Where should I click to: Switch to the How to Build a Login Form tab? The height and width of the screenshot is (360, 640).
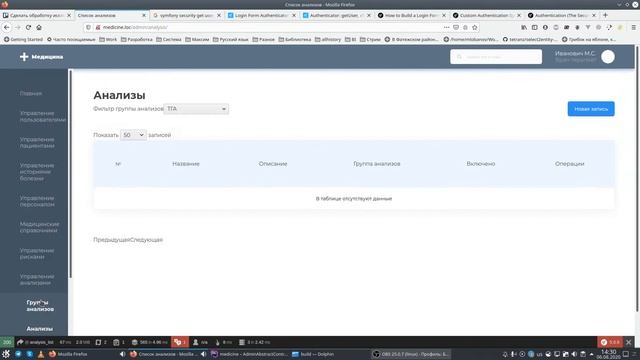click(411, 15)
